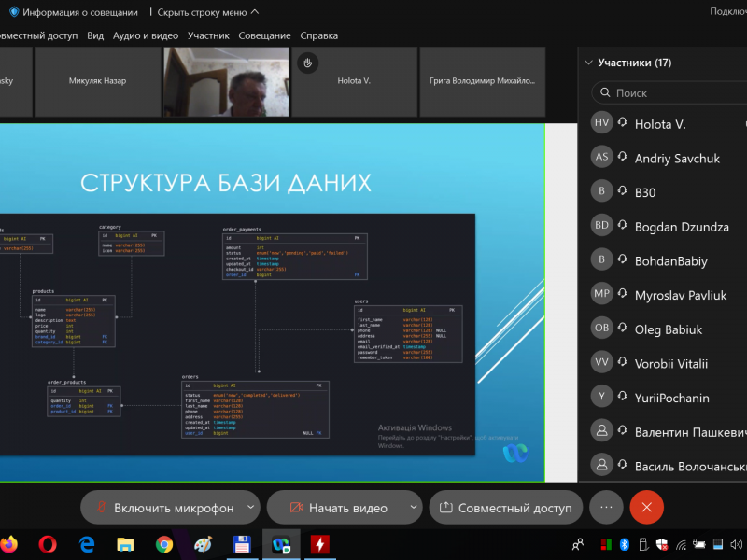Click Скрыть строку меню toggle
The image size is (747, 560).
point(208,12)
